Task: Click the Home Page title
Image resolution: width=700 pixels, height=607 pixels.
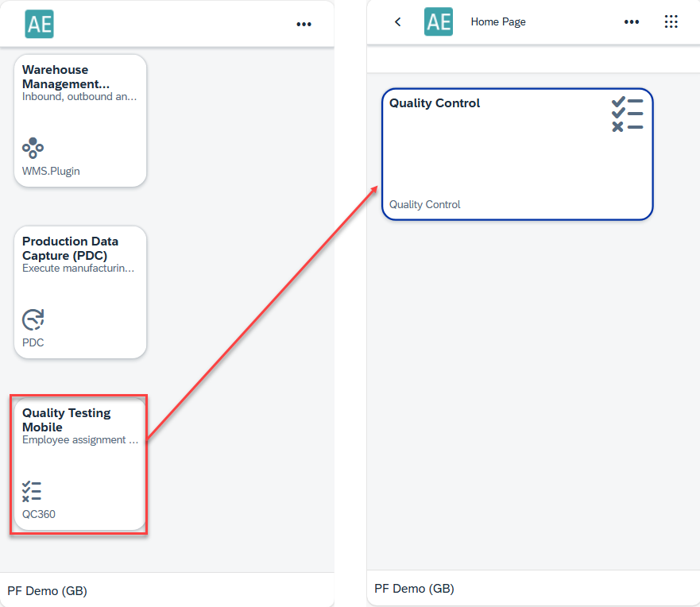Action: click(x=498, y=22)
